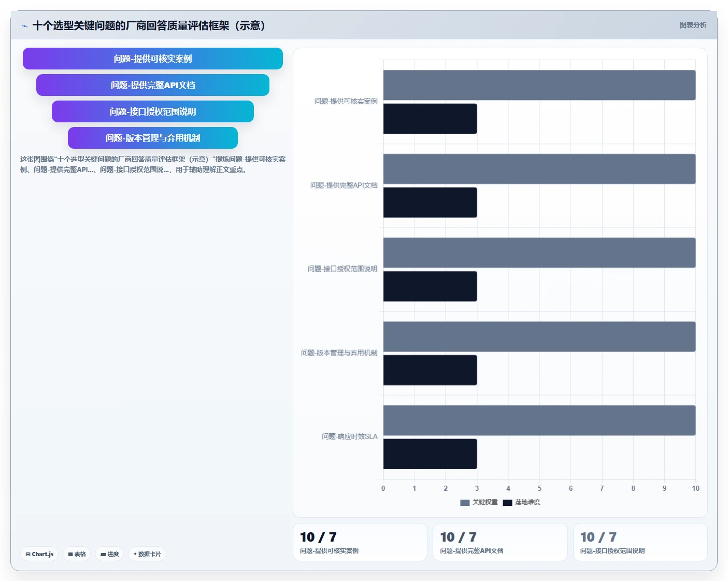Click the y-axis label 问题-响应时效SLA
This screenshot has width=728, height=581.
(x=350, y=437)
